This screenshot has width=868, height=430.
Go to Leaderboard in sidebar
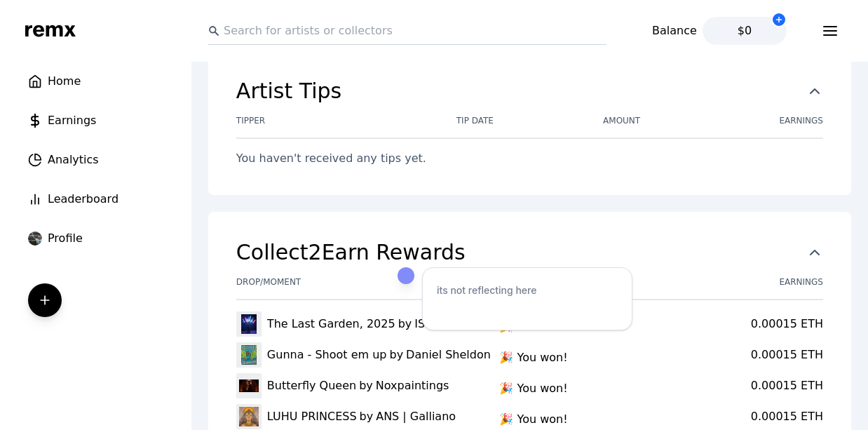(83, 199)
